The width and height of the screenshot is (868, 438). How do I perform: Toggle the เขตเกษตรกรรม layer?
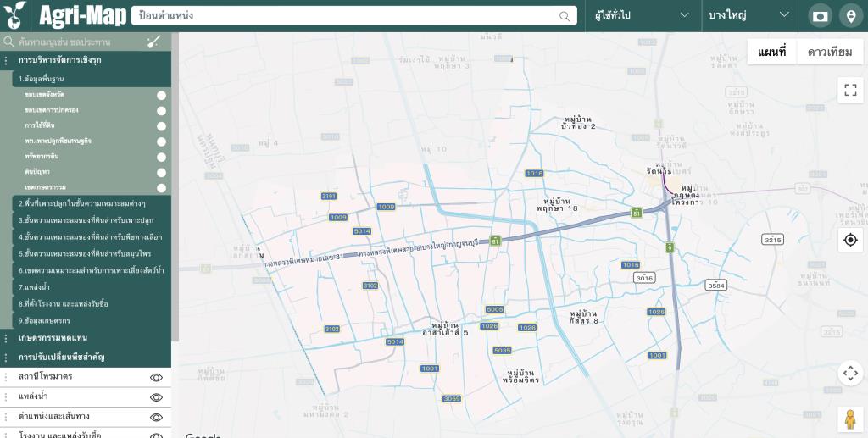coord(161,188)
